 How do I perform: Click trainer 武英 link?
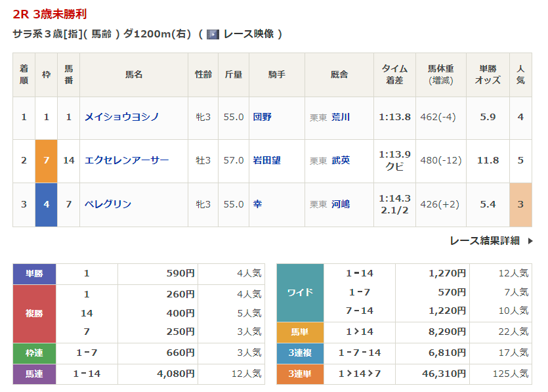point(341,160)
